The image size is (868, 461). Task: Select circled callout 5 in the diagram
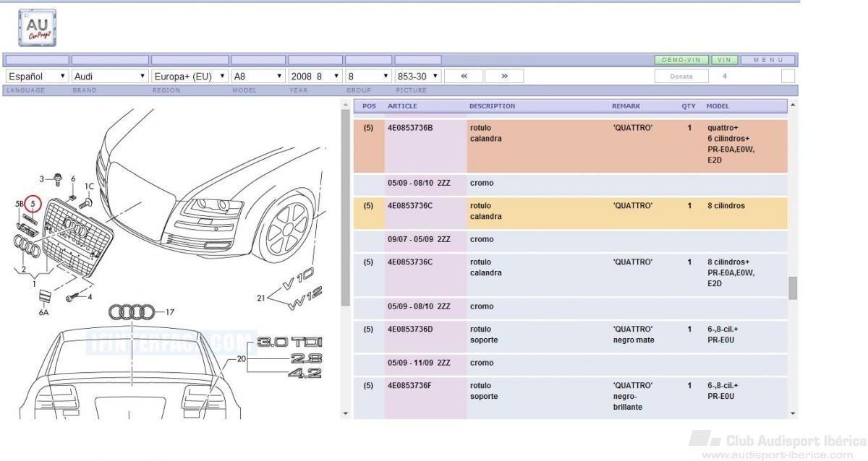[33, 205]
